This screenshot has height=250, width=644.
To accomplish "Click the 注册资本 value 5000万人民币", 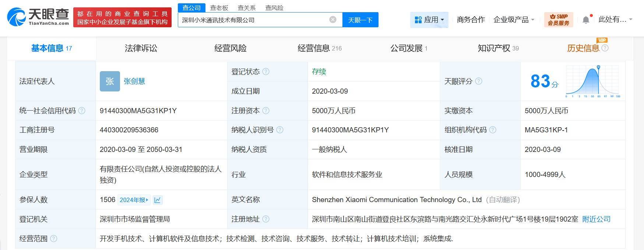I will (x=333, y=111).
